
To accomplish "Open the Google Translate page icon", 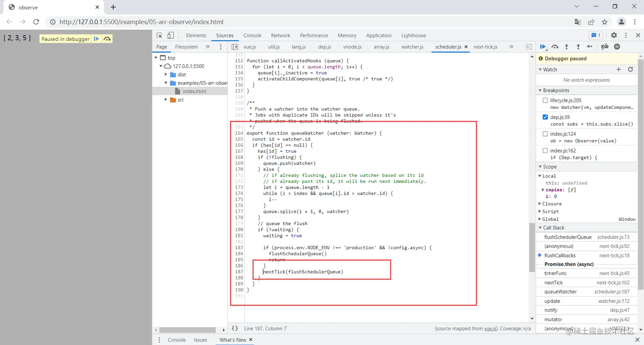I will 578,22.
